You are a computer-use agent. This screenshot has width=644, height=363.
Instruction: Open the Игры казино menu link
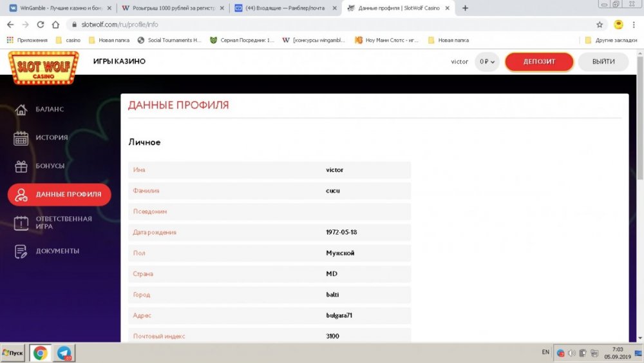click(119, 62)
